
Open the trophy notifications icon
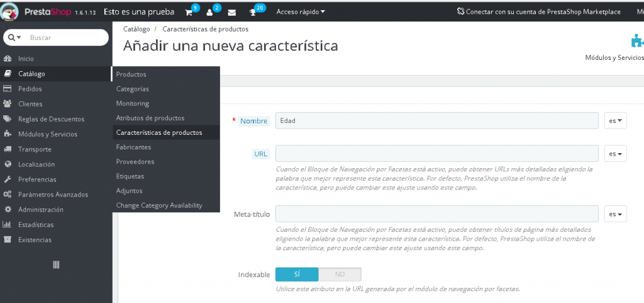coord(253,12)
